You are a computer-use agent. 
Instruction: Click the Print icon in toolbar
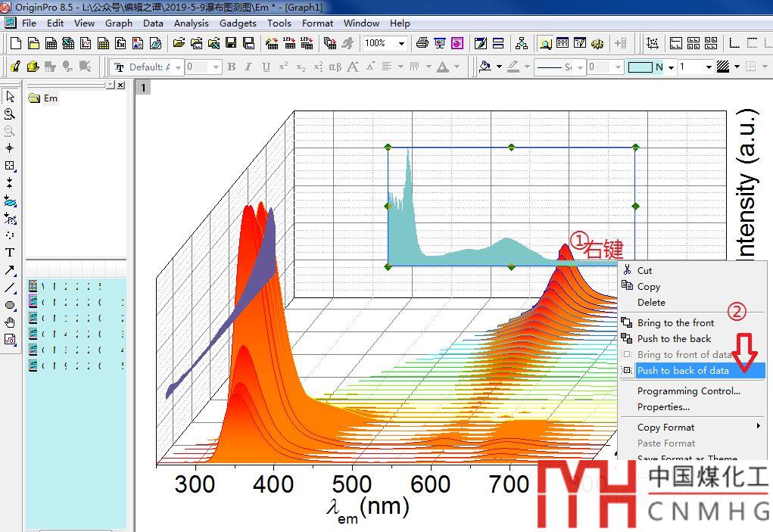422,44
